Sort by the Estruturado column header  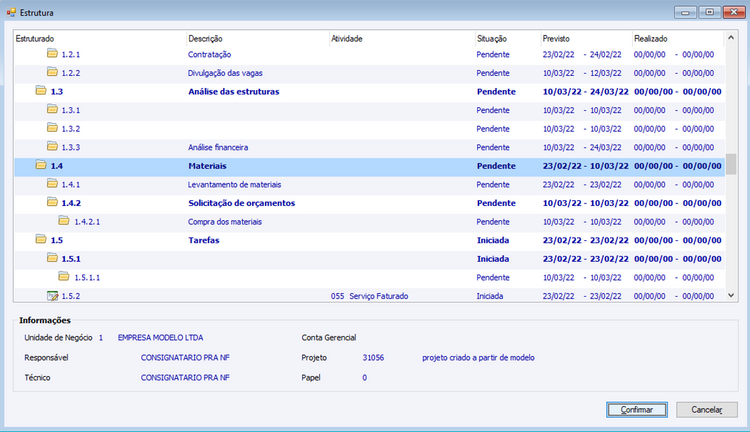tap(35, 39)
